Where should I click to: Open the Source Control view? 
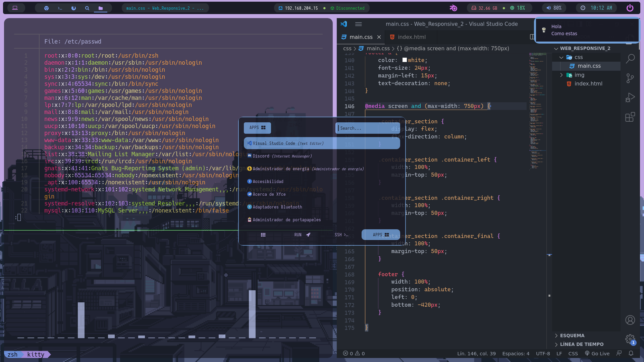pos(630,78)
